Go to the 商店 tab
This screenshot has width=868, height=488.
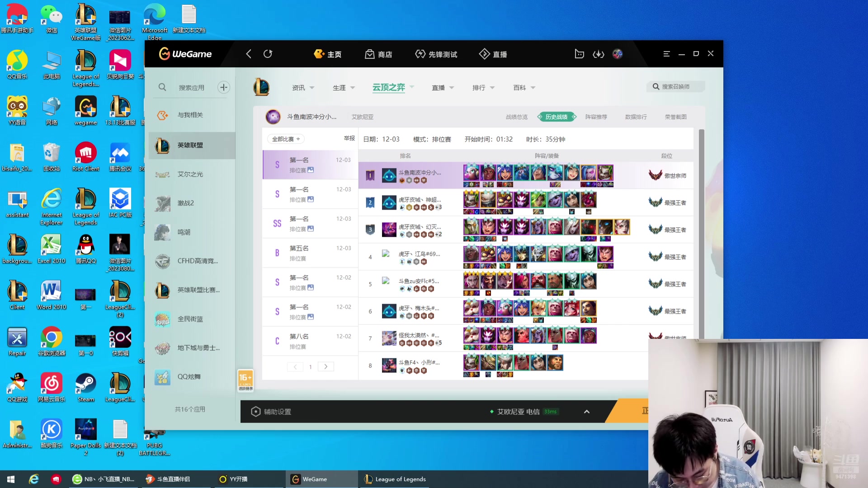coord(378,54)
